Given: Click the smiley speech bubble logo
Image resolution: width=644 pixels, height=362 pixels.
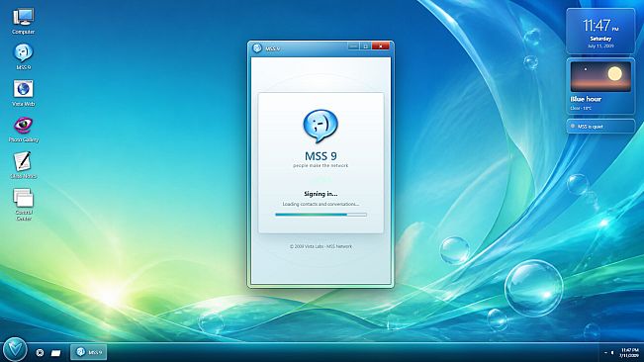Looking at the screenshot, I should click(x=321, y=126).
